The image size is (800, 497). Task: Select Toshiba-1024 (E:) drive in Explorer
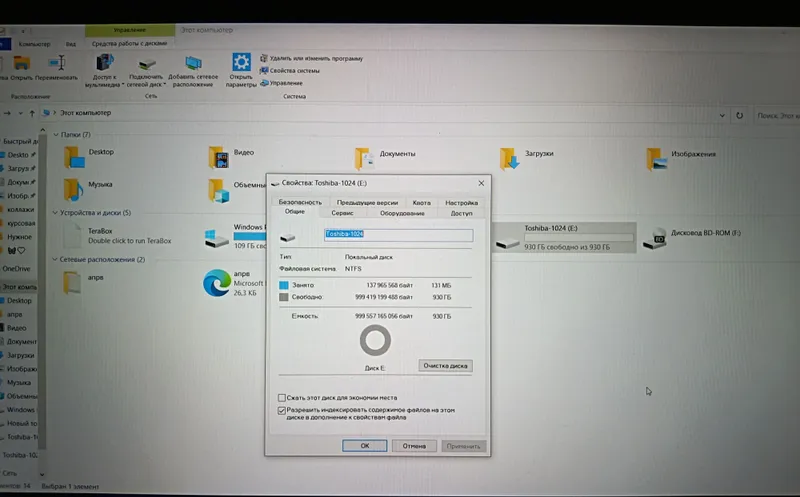564,237
